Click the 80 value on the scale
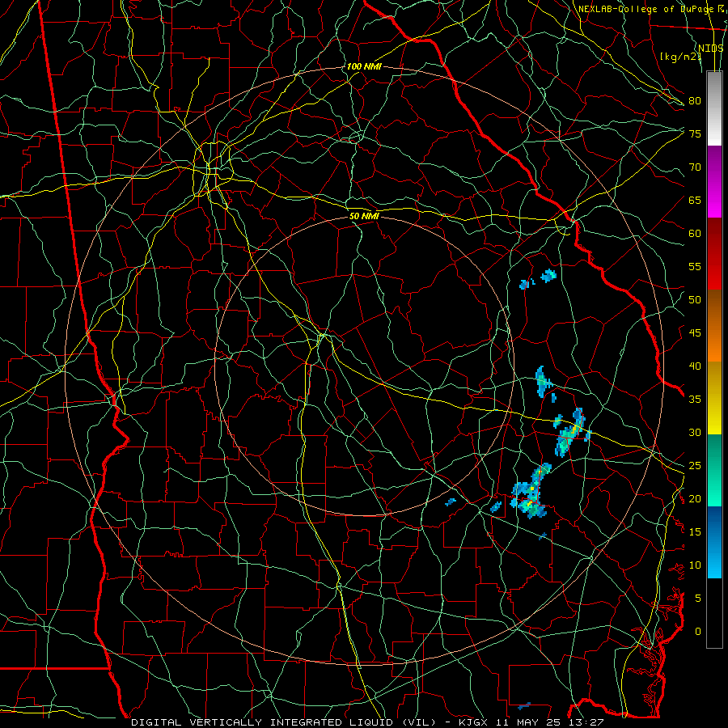728x728 pixels. click(695, 101)
